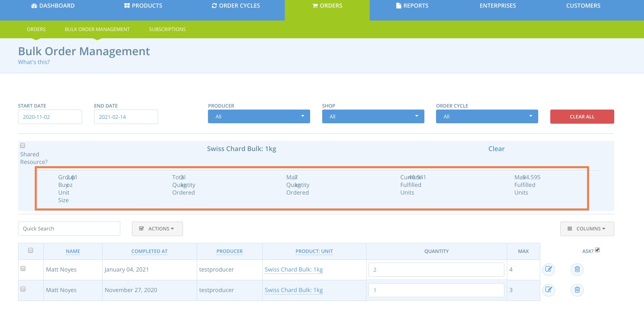The height and width of the screenshot is (313, 644).
Task: Open the Subscriptions sub-menu item
Action: coord(167,29)
